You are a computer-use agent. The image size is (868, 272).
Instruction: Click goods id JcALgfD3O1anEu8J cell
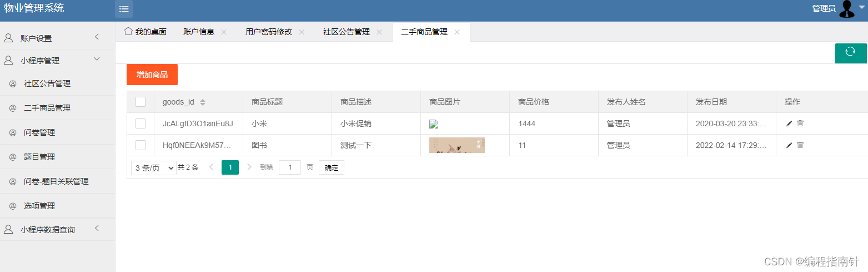[x=198, y=123]
